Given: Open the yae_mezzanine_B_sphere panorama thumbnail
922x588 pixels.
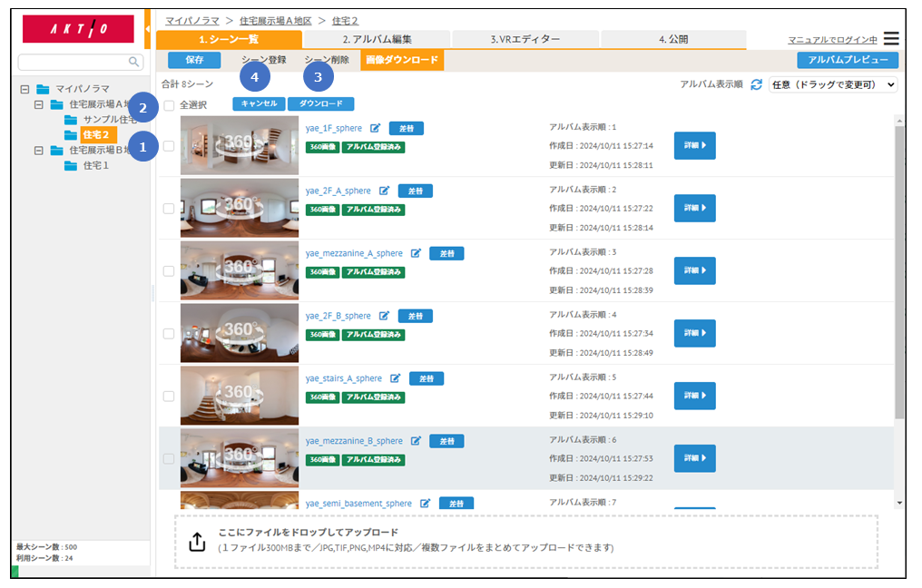Looking at the screenshot, I should click(x=240, y=458).
